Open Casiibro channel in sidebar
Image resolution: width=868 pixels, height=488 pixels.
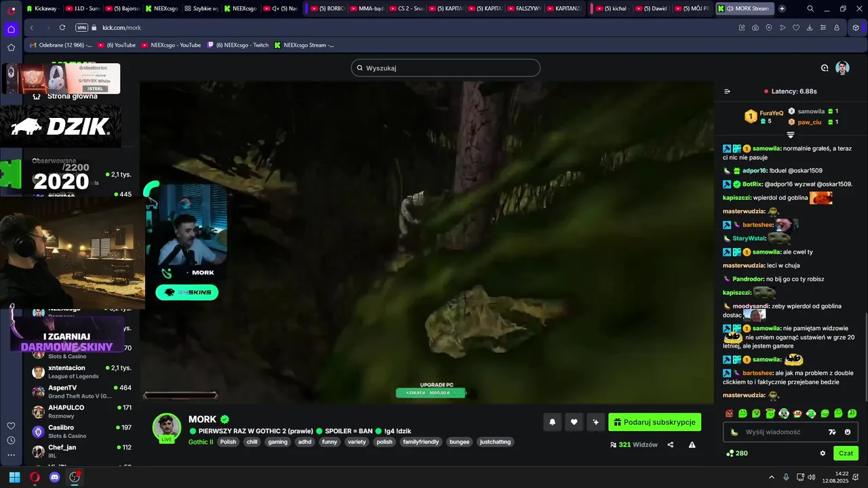(81, 432)
